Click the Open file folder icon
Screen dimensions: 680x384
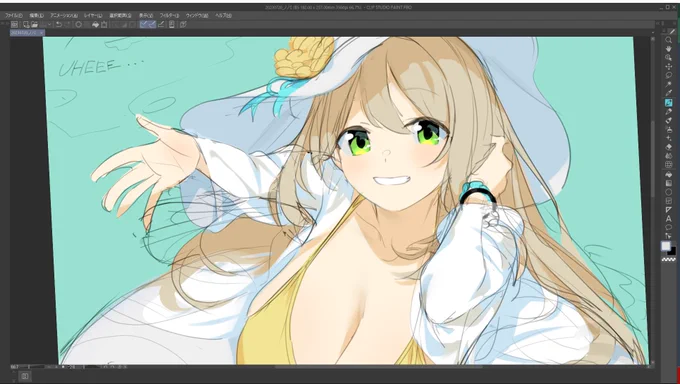click(35, 24)
